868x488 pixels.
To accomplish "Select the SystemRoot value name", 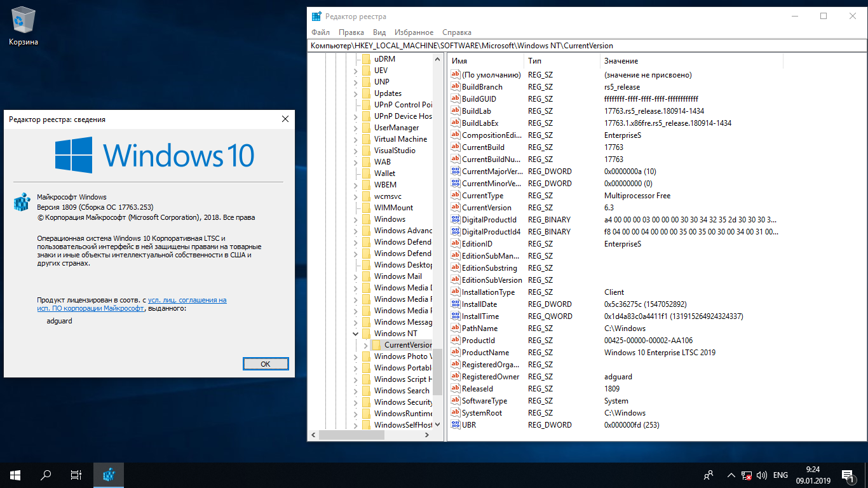I will coord(482,413).
